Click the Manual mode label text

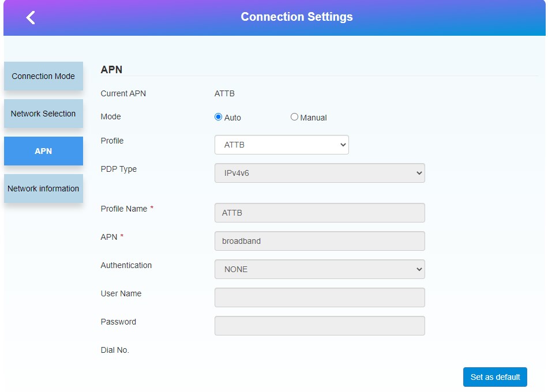pyautogui.click(x=313, y=118)
